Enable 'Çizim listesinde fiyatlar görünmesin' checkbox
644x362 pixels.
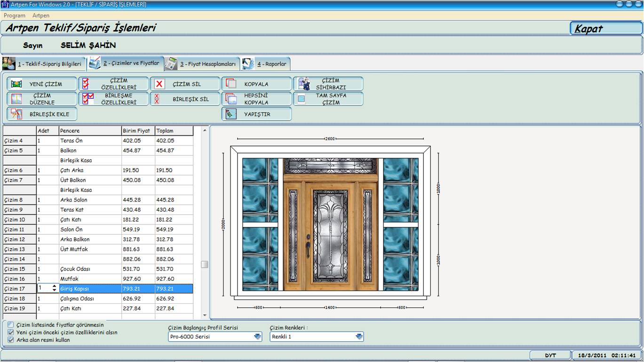pyautogui.click(x=11, y=325)
